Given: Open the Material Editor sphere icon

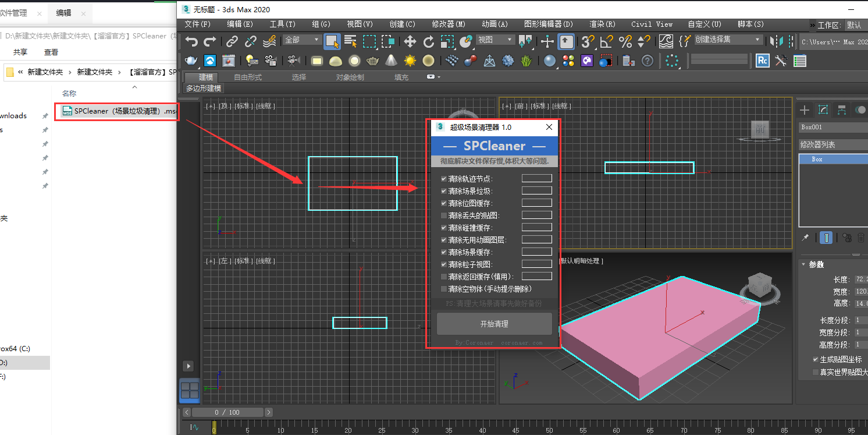Looking at the screenshot, I should [550, 61].
